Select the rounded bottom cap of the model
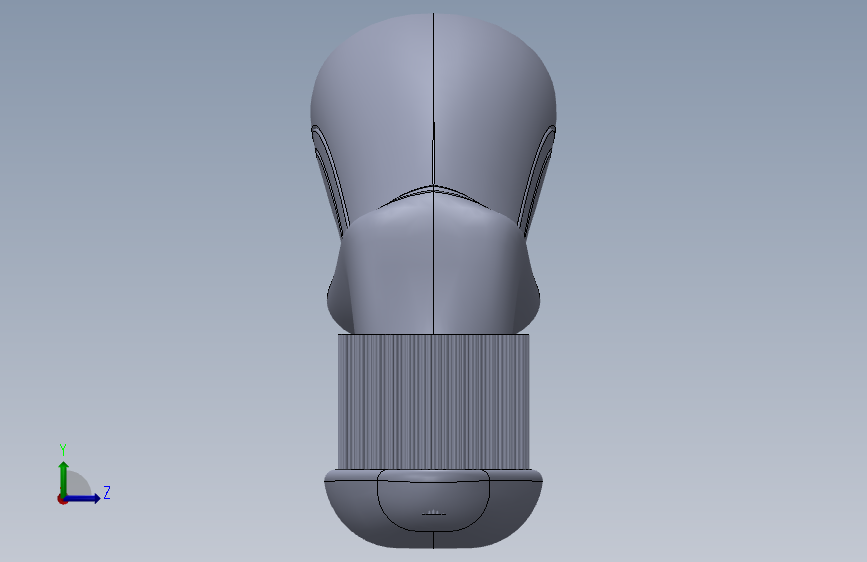Image resolution: width=867 pixels, height=562 pixels. [434, 509]
